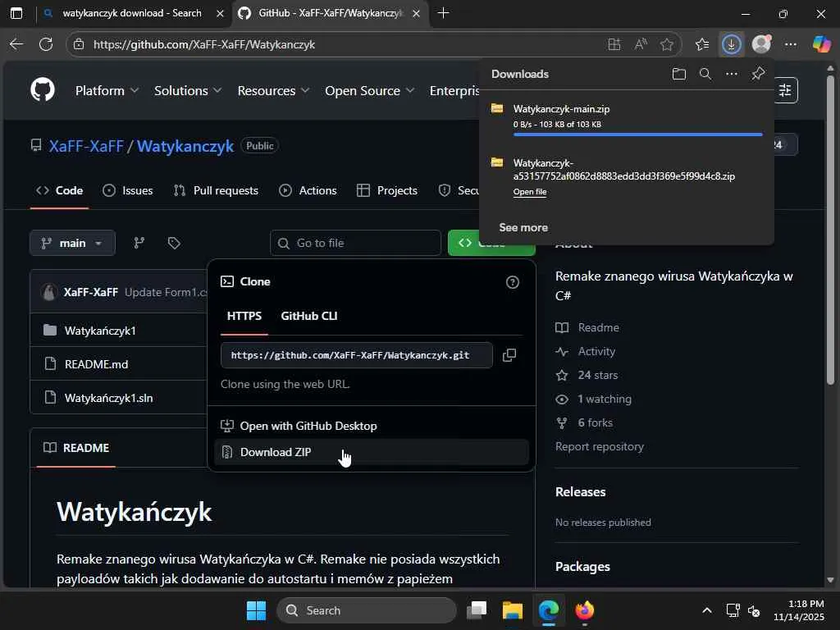Copy the clone URL to clipboard
840x630 pixels.
509,355
